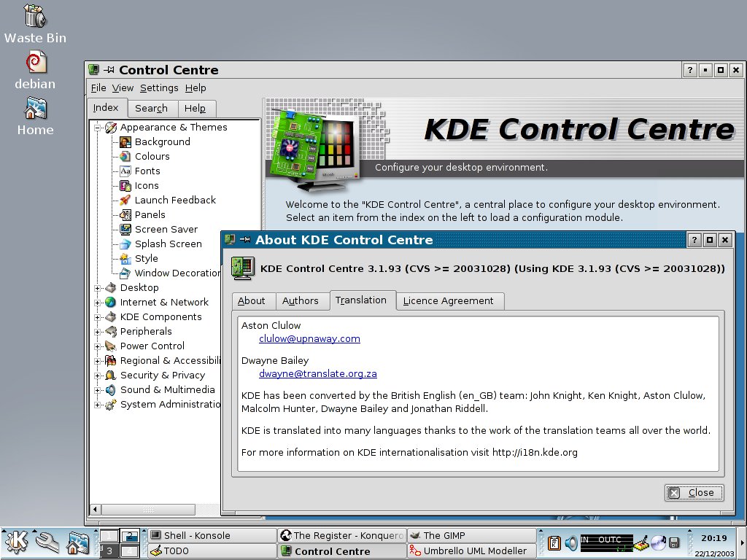This screenshot has width=747, height=560.
Task: Open the Klipper clipboard tray icon
Action: tap(554, 542)
